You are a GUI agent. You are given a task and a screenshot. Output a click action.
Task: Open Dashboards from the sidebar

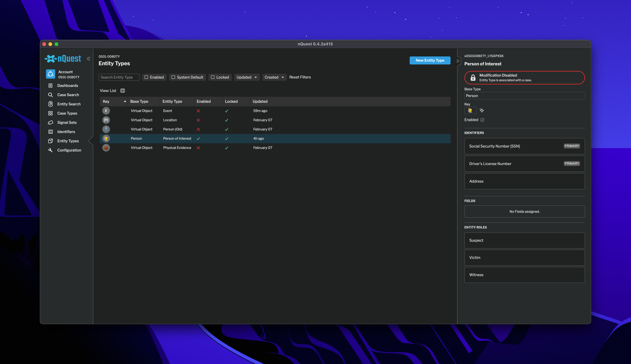(x=67, y=86)
